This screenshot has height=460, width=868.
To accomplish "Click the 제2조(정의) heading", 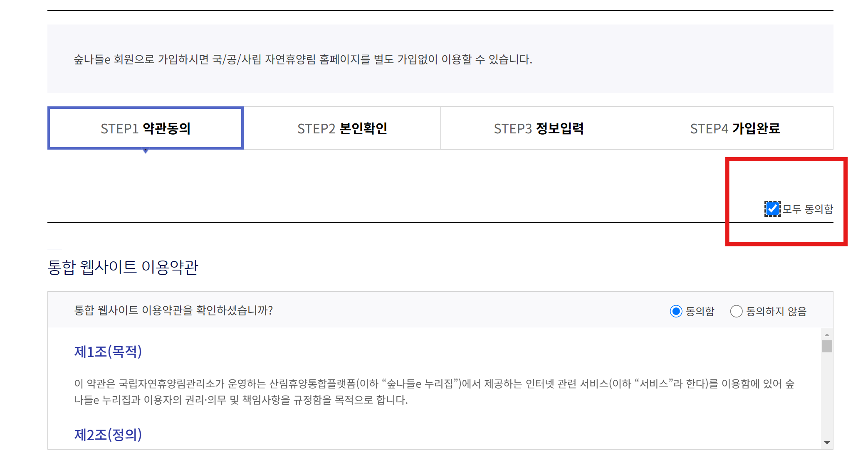I will [108, 435].
